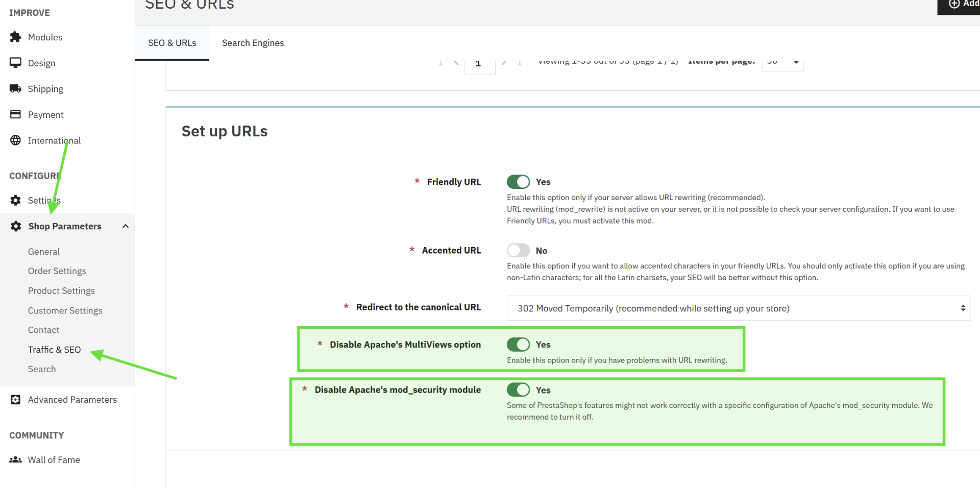
Task: Toggle Disable Apache's mod_security module switch
Action: pos(518,389)
